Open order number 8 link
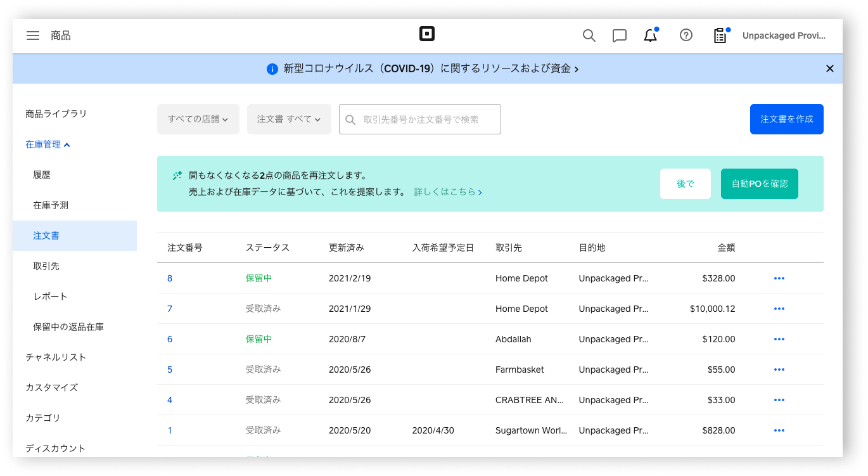This screenshot has height=476, width=868. click(170, 278)
